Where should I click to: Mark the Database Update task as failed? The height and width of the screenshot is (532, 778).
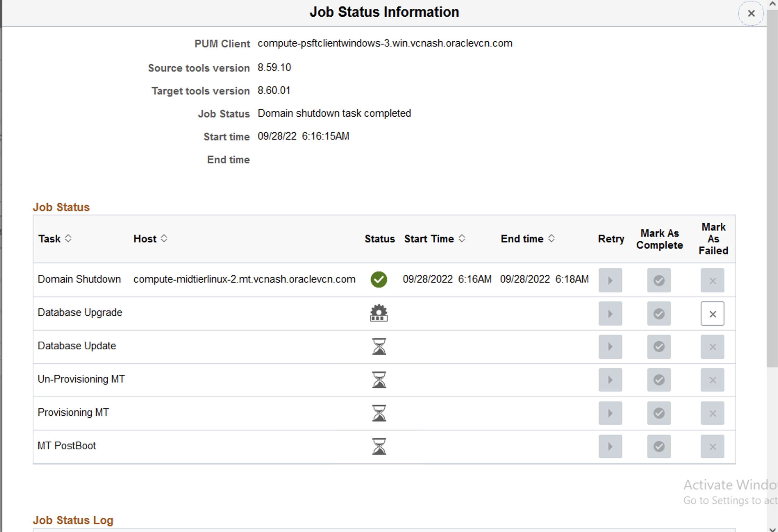pos(712,347)
